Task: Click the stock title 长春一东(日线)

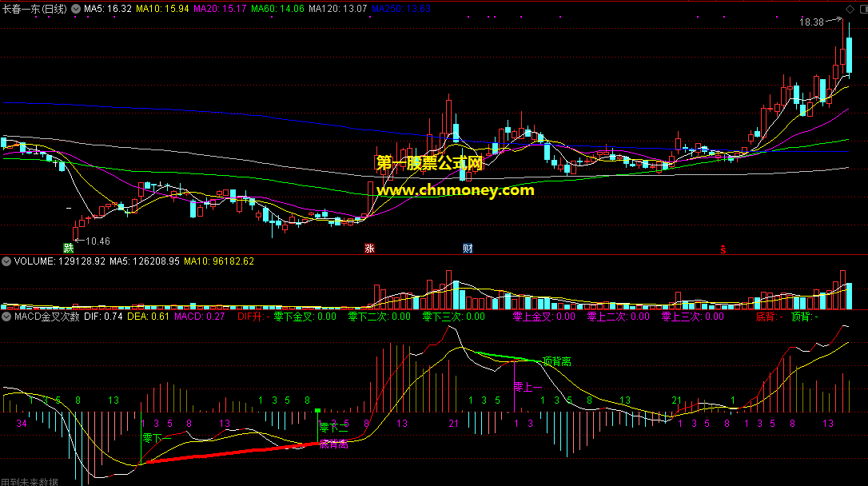Action: (x=35, y=9)
